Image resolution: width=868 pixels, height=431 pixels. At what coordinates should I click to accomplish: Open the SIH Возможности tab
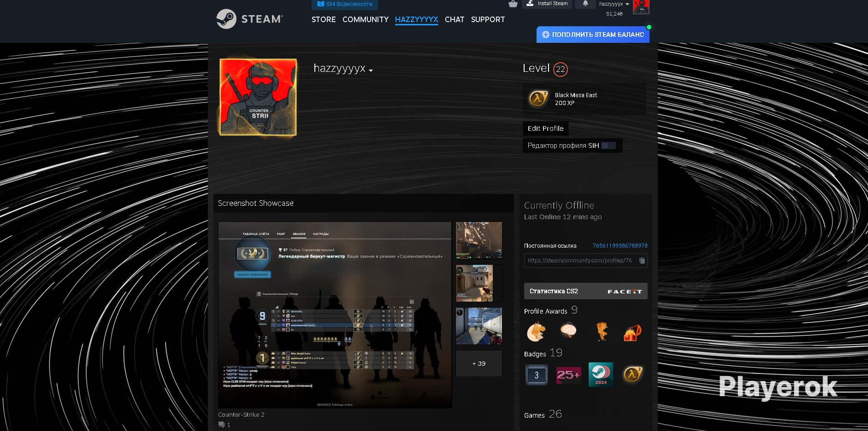pyautogui.click(x=345, y=4)
